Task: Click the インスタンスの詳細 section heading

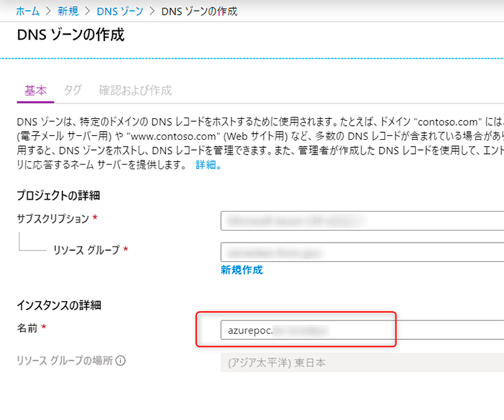Action: (58, 305)
